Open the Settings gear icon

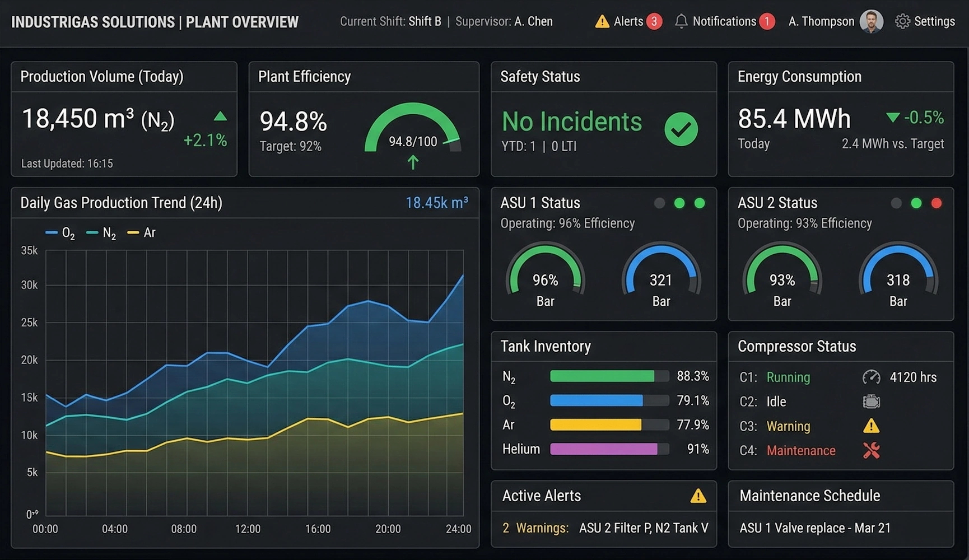click(x=902, y=21)
